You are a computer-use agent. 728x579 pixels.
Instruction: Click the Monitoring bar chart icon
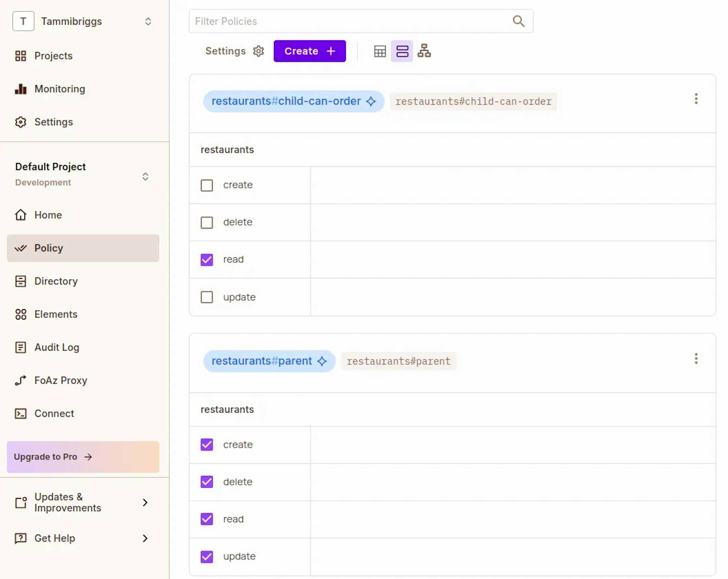pos(21,89)
